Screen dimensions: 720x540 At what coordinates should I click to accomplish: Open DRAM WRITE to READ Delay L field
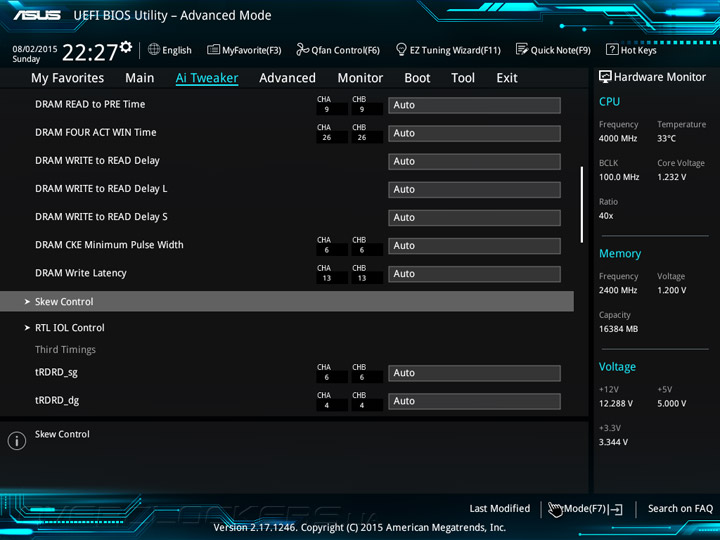(474, 190)
